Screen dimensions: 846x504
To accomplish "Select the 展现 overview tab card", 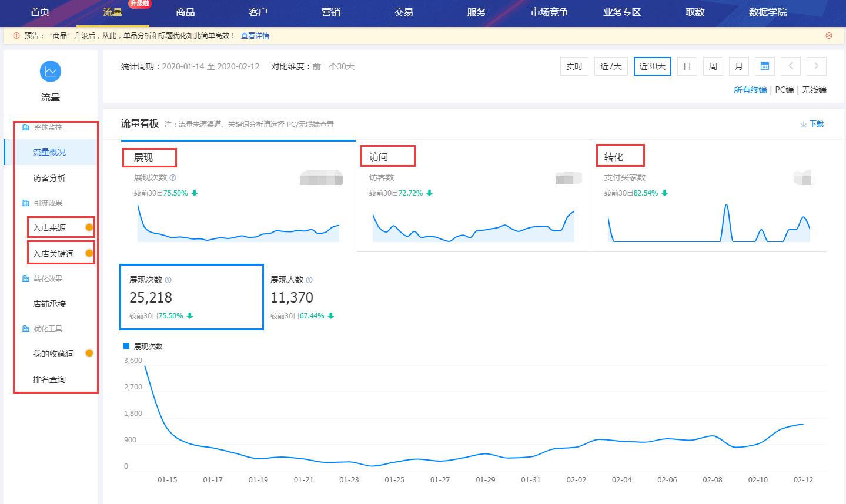I will click(x=238, y=196).
